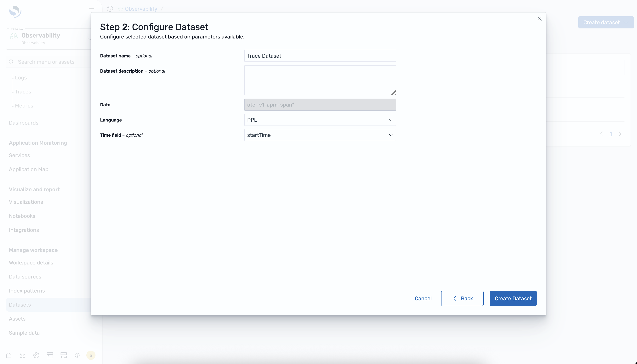Image resolution: width=637 pixels, height=364 pixels.
Task: Open the applications grid icon
Action: point(22,355)
